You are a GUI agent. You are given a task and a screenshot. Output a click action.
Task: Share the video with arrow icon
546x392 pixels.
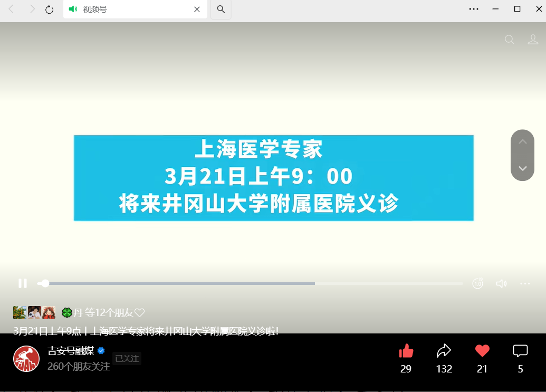pyautogui.click(x=444, y=351)
